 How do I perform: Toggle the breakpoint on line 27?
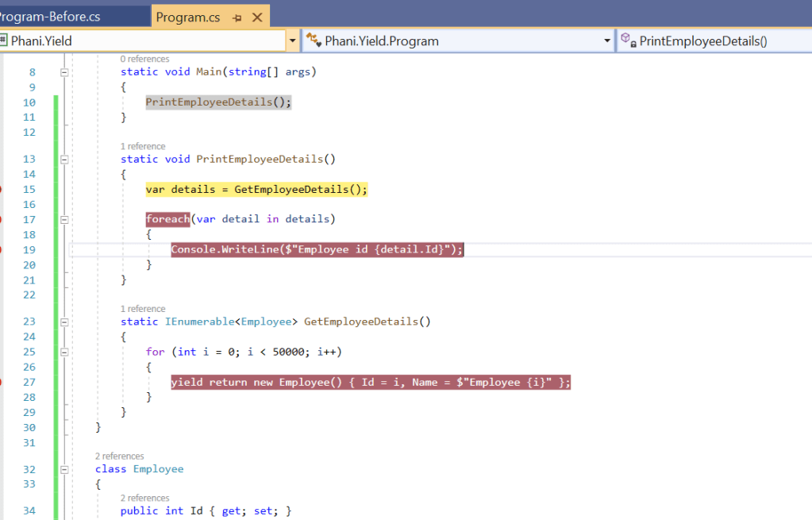[2, 382]
